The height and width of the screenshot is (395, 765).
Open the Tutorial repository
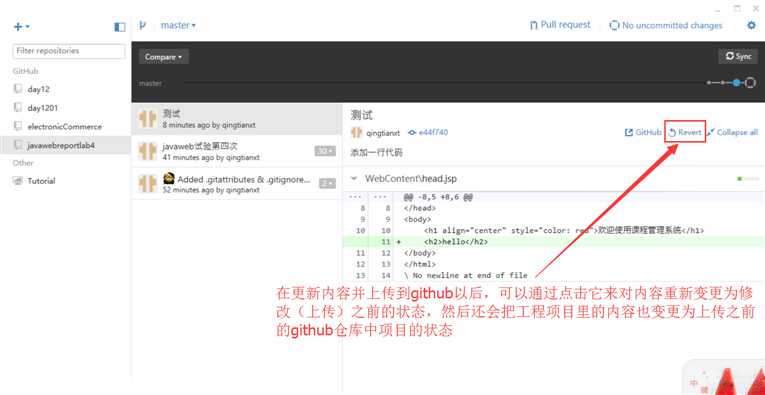(65, 181)
